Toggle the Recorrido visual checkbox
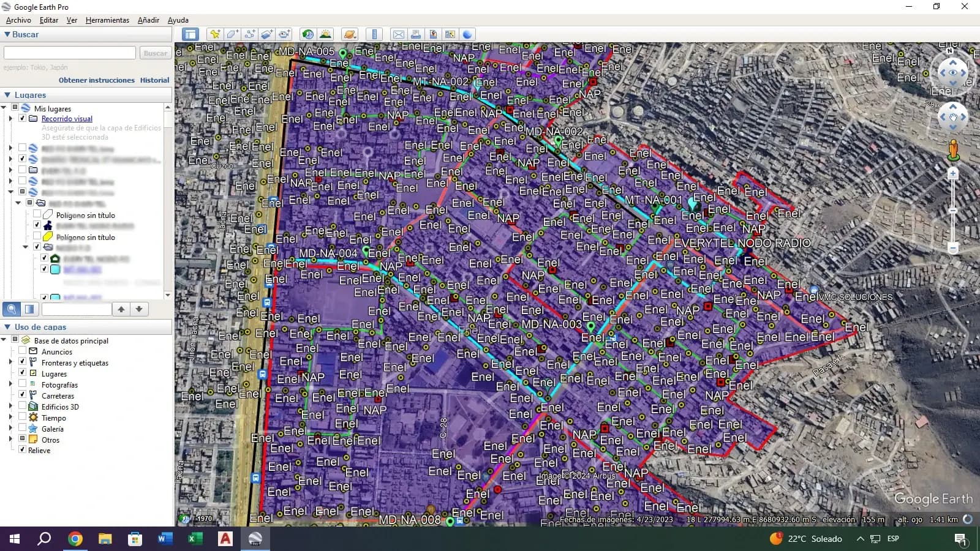Image resolution: width=980 pixels, height=551 pixels. pos(23,119)
